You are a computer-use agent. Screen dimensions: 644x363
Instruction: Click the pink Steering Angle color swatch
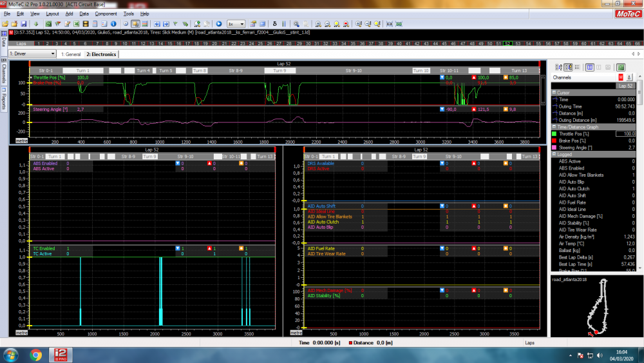click(554, 148)
